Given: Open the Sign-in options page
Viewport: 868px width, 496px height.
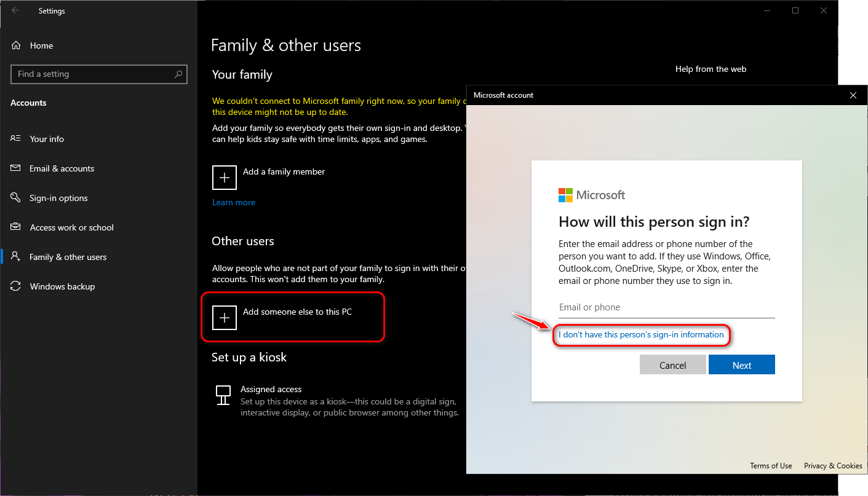Looking at the screenshot, I should pyautogui.click(x=58, y=198).
